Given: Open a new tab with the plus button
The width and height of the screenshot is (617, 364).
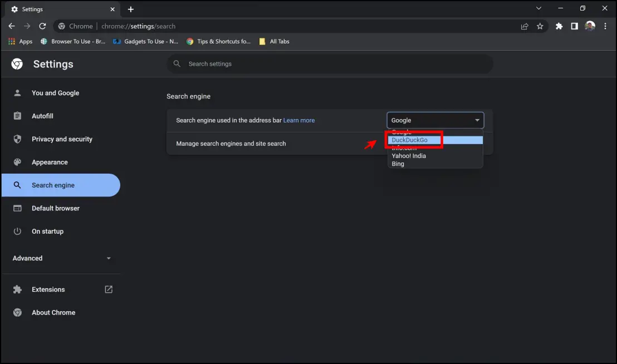Looking at the screenshot, I should coord(131,9).
